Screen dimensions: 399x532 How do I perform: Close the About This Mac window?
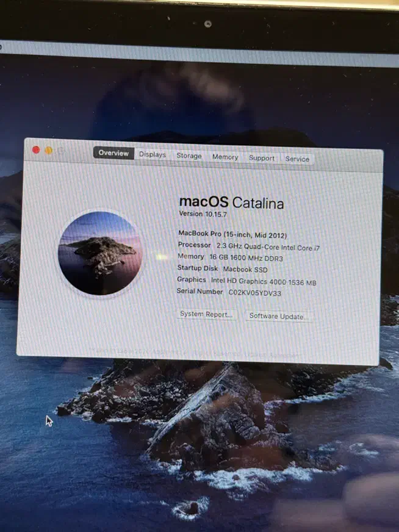[x=36, y=149]
